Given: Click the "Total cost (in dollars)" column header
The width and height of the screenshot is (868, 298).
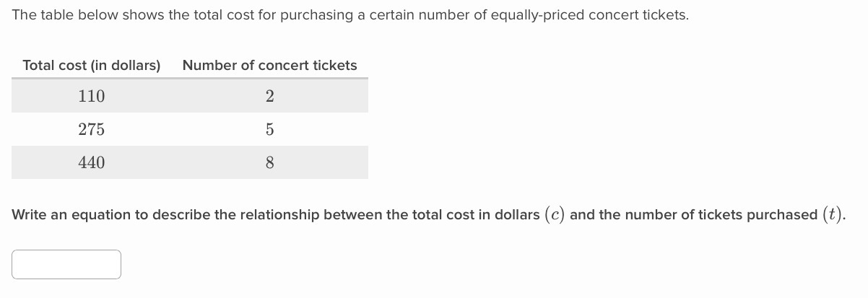Looking at the screenshot, I should (92, 65).
